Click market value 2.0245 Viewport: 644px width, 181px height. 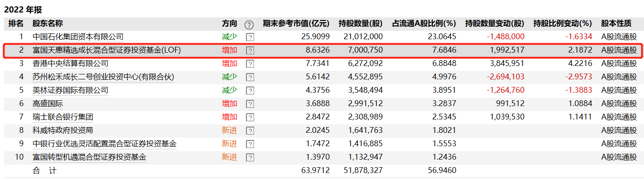pos(317,130)
